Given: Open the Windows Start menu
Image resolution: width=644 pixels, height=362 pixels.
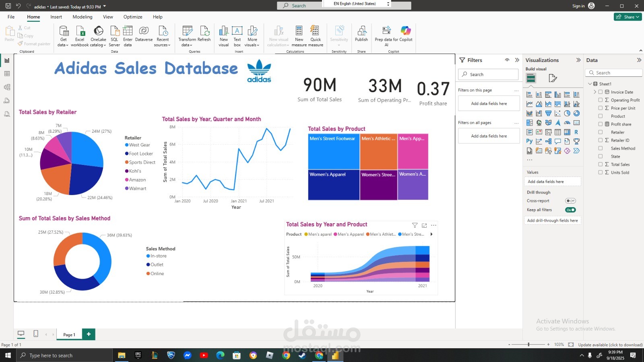Looking at the screenshot, I should (8, 355).
